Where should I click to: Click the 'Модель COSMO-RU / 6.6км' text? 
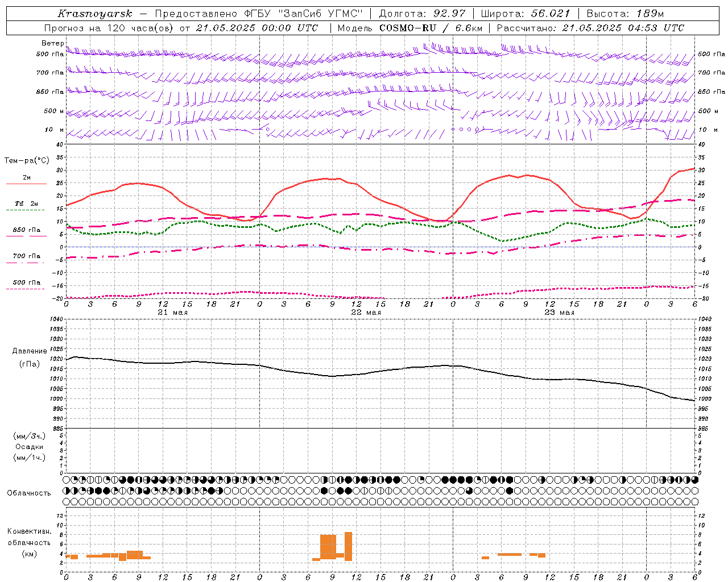[409, 28]
